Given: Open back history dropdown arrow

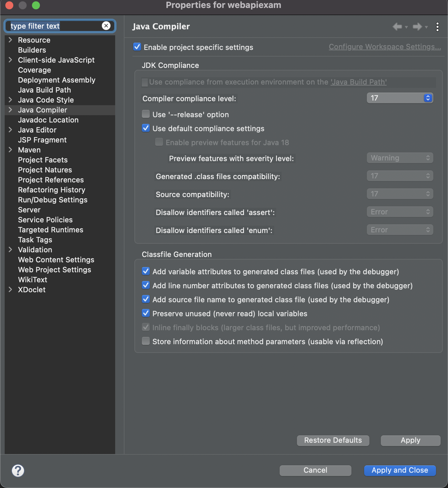Looking at the screenshot, I should (x=406, y=27).
